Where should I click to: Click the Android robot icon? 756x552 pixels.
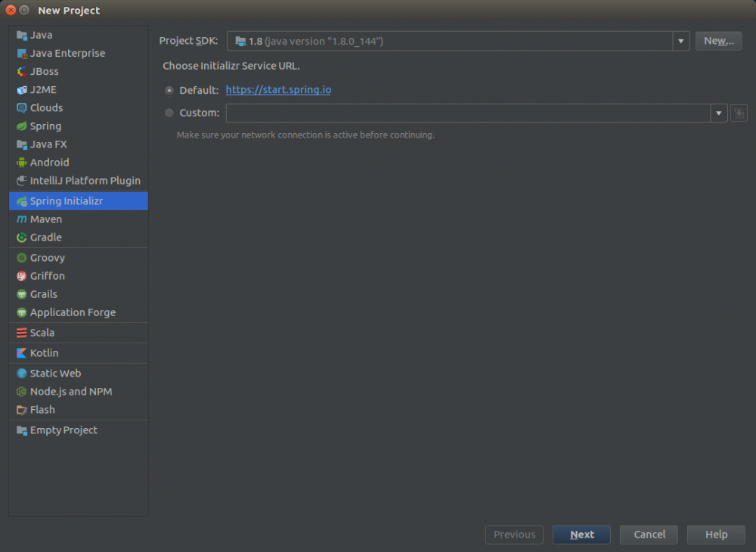[22, 163]
